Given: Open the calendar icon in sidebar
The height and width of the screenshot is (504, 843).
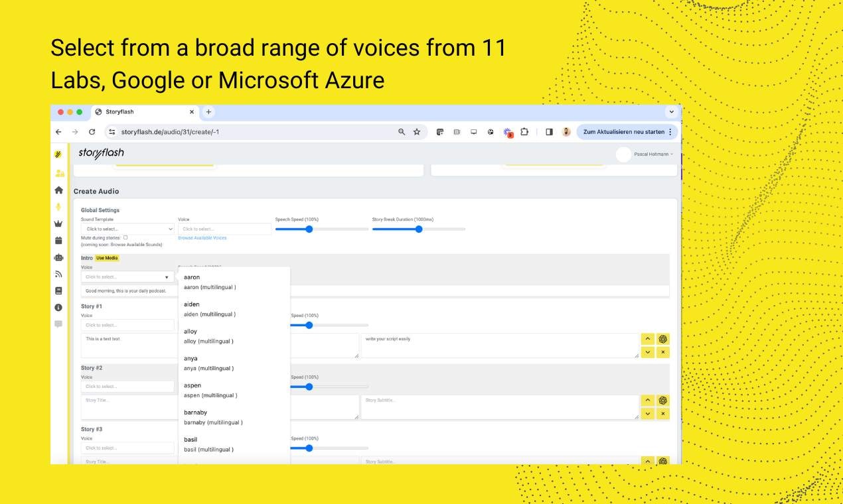Looking at the screenshot, I should pos(58,240).
